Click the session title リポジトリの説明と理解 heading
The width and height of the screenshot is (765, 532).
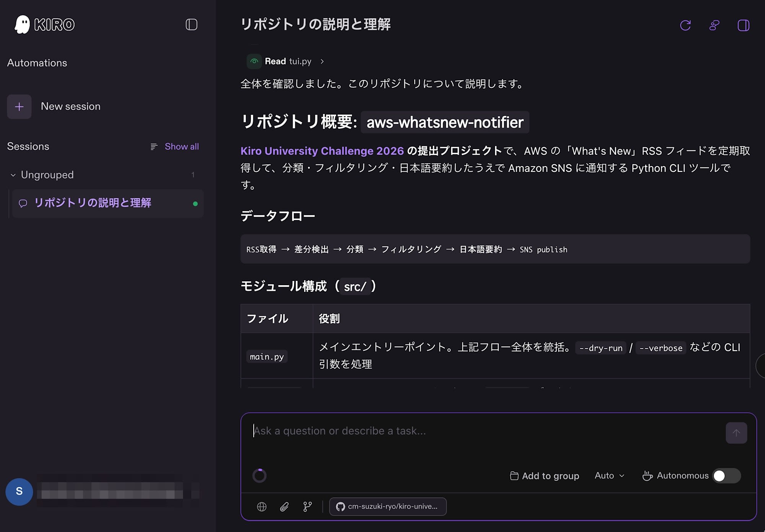point(316,24)
